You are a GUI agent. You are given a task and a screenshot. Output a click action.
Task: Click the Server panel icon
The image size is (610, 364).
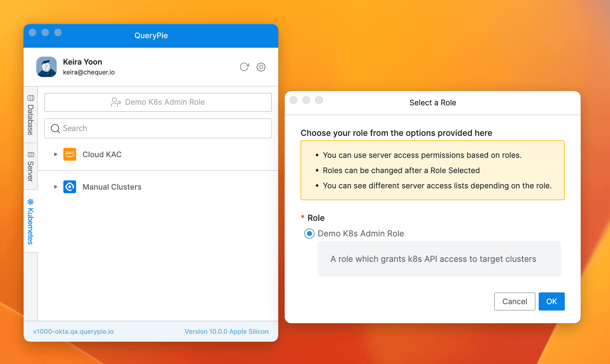point(31,154)
